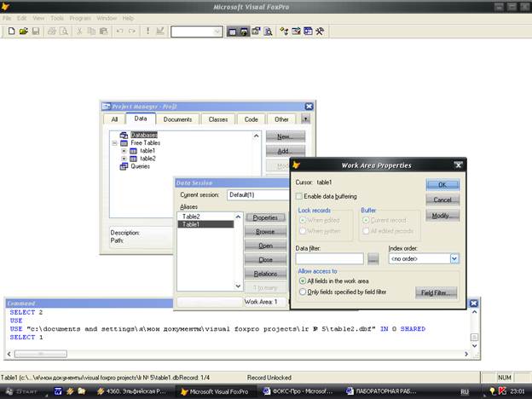This screenshot has height=399, width=532.
Task: Switch to the All tab
Action: [115, 119]
